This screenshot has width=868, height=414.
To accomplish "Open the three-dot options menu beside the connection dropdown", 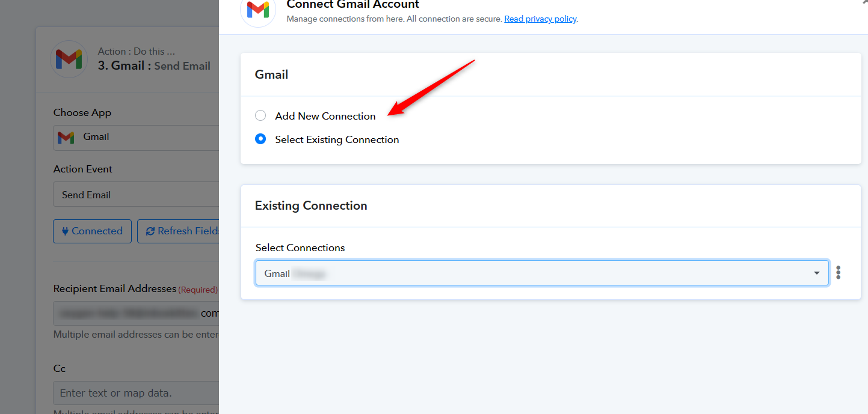I will pos(838,273).
